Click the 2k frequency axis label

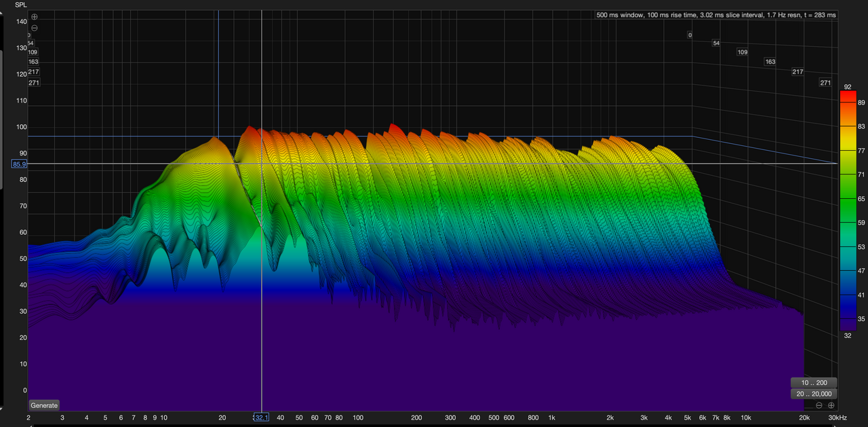(x=610, y=417)
